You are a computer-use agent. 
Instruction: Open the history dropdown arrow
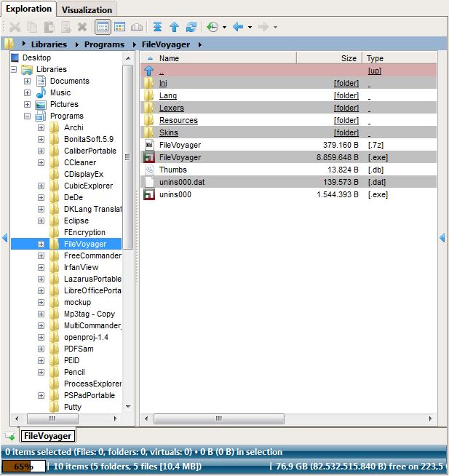click(x=224, y=28)
